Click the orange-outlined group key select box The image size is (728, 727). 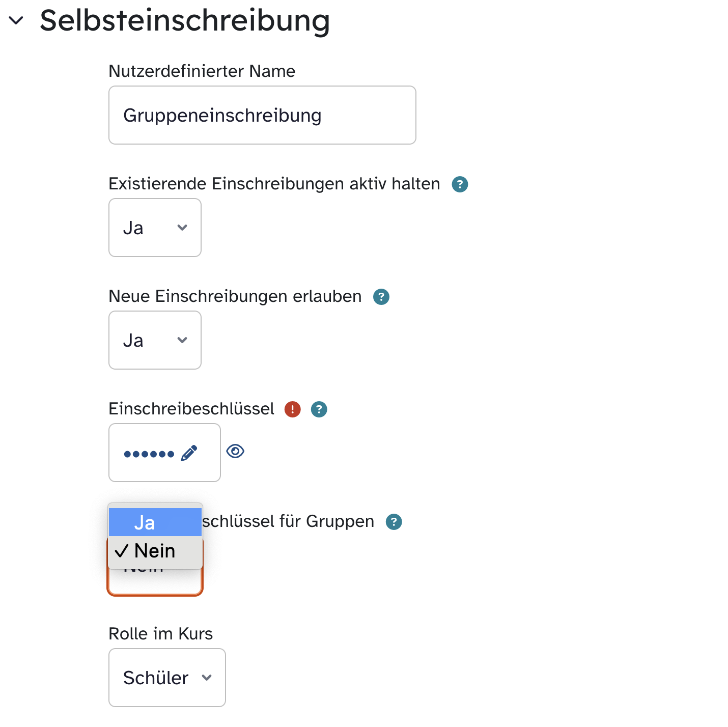[x=155, y=583]
